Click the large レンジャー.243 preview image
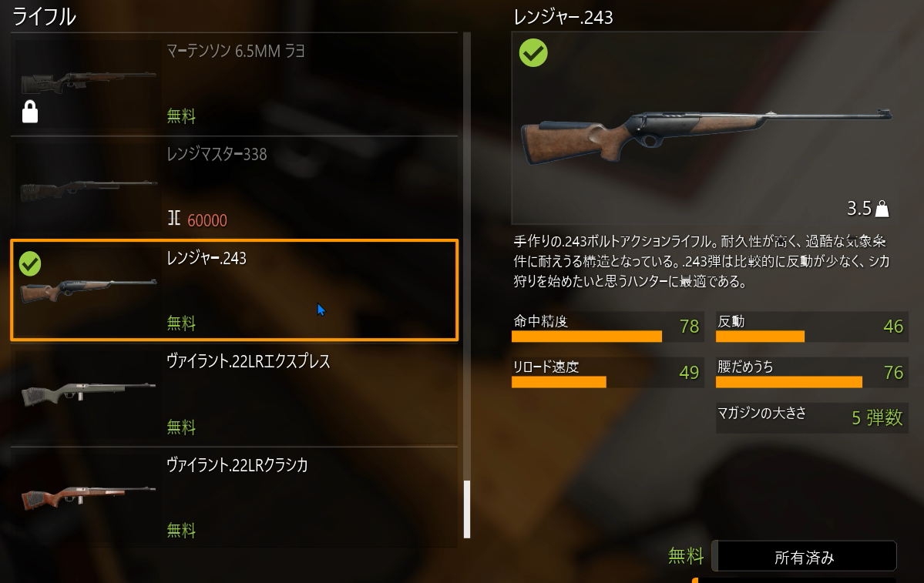Viewport: 924px width, 583px height. coord(706,134)
